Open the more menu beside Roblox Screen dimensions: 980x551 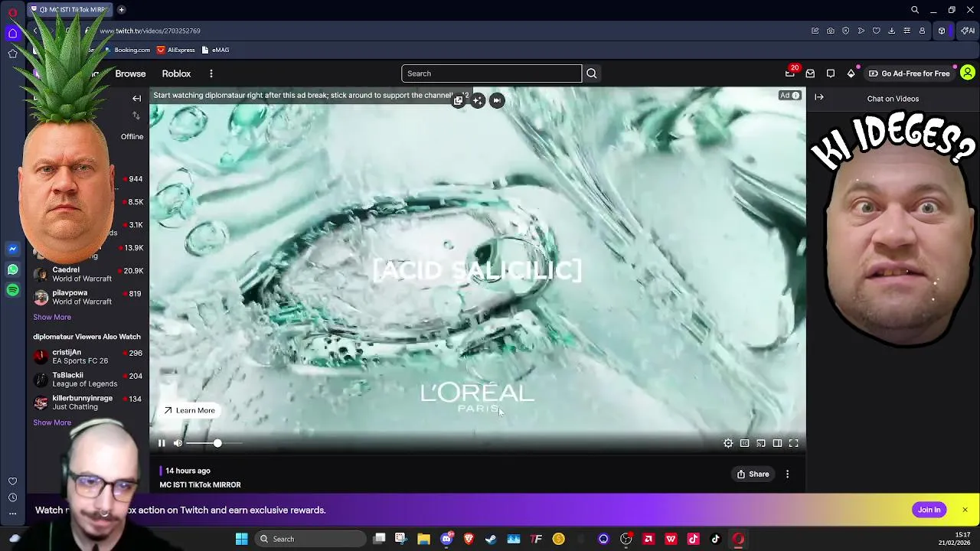pyautogui.click(x=211, y=73)
